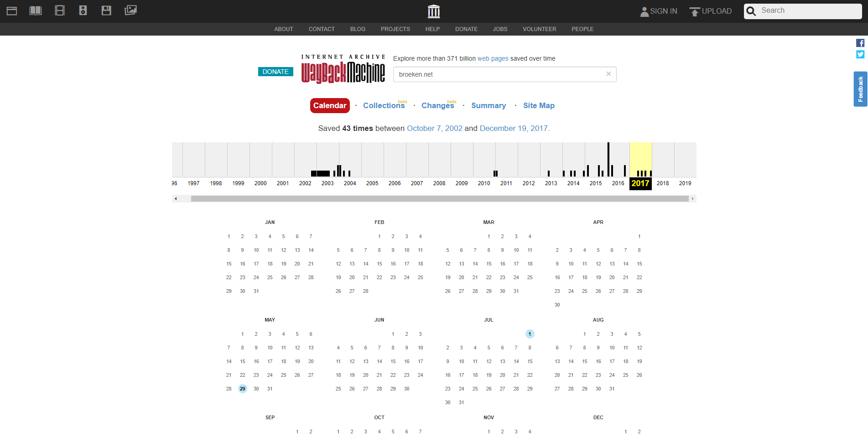Image resolution: width=868 pixels, height=442 pixels.
Task: Follow the 'web pages' link
Action: (x=493, y=58)
